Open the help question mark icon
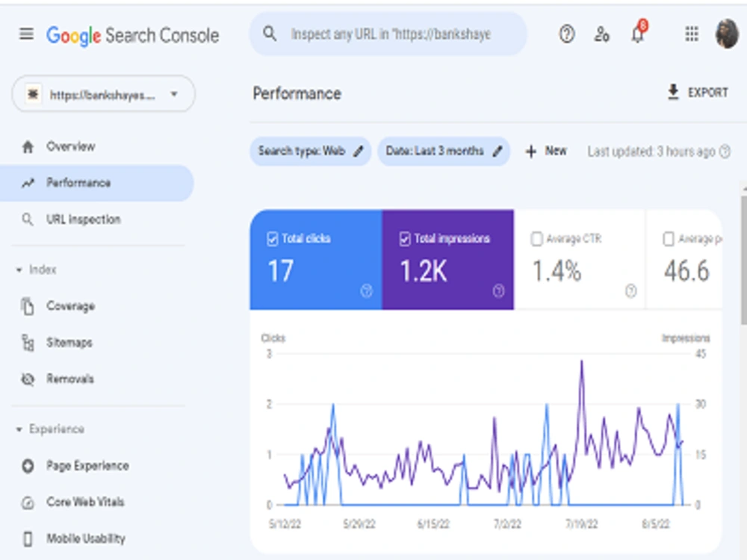The image size is (747, 560). point(566,34)
